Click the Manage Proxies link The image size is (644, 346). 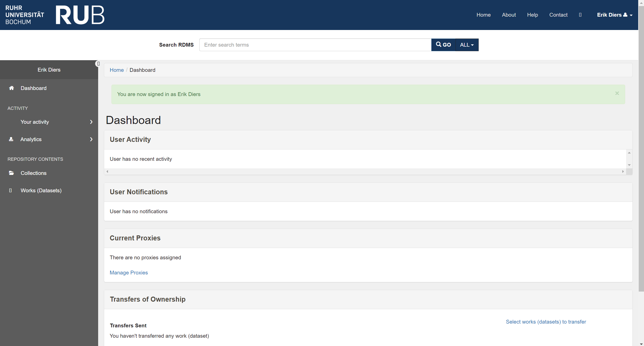pos(129,273)
